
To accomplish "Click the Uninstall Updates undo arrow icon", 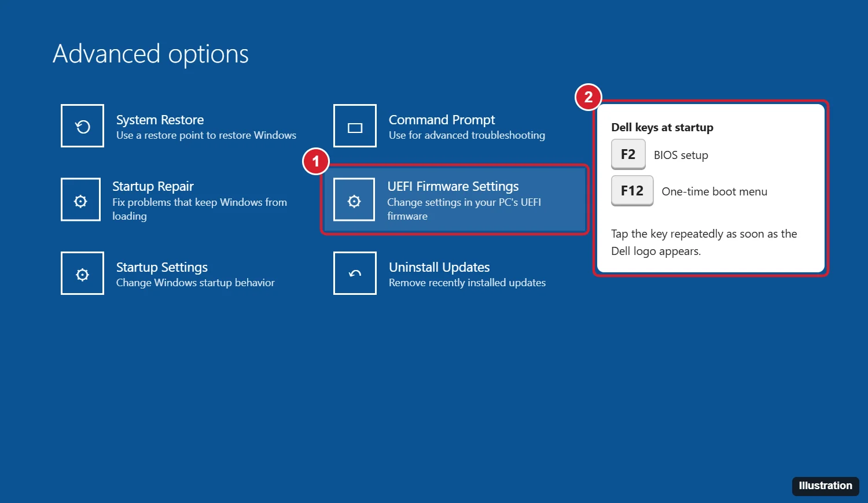I will click(355, 273).
